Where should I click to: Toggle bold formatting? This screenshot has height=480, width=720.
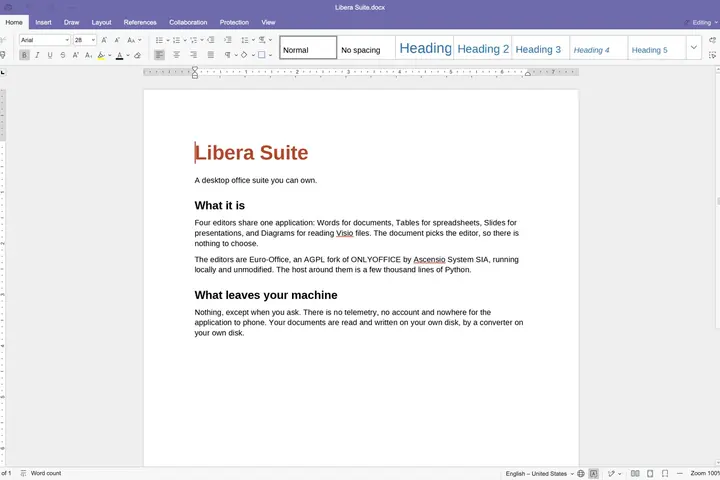point(24,55)
